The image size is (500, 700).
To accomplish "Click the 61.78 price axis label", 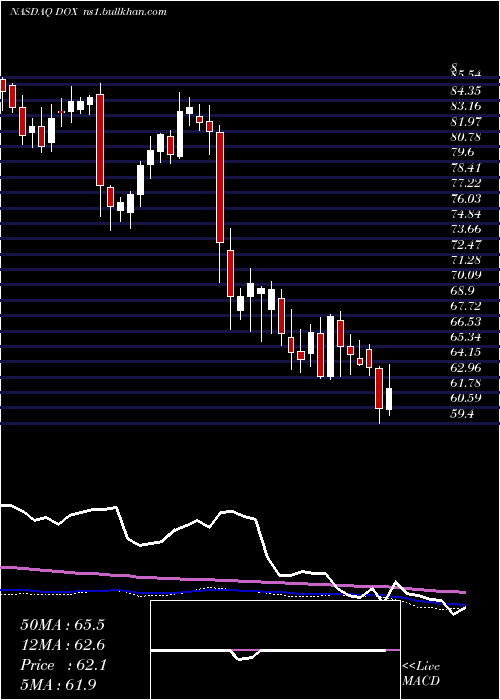I will tap(466, 383).
